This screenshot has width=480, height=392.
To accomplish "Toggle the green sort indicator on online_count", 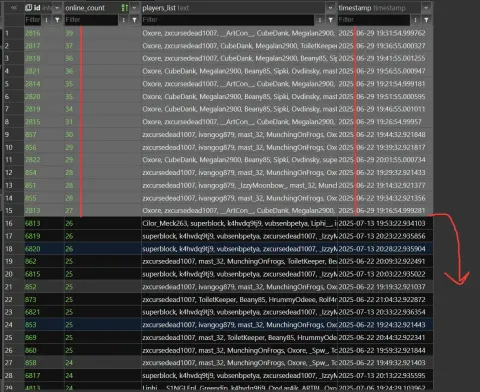I will pos(125,8).
